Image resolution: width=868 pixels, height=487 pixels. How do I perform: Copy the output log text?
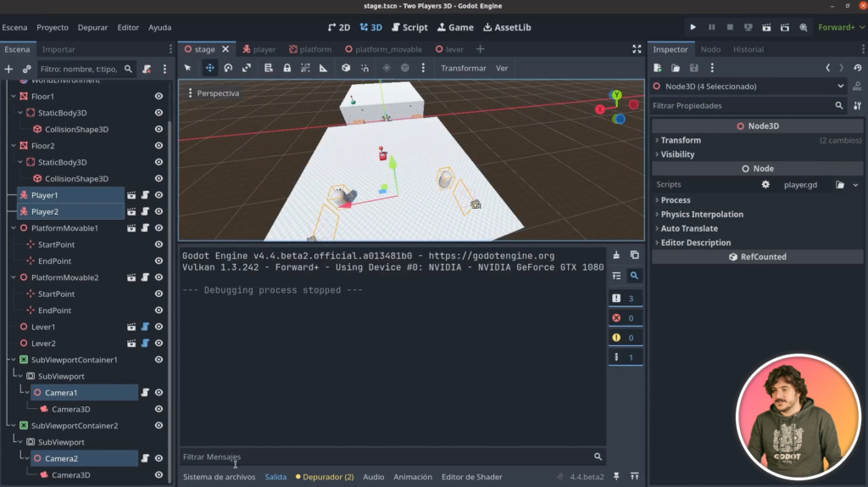(x=634, y=255)
